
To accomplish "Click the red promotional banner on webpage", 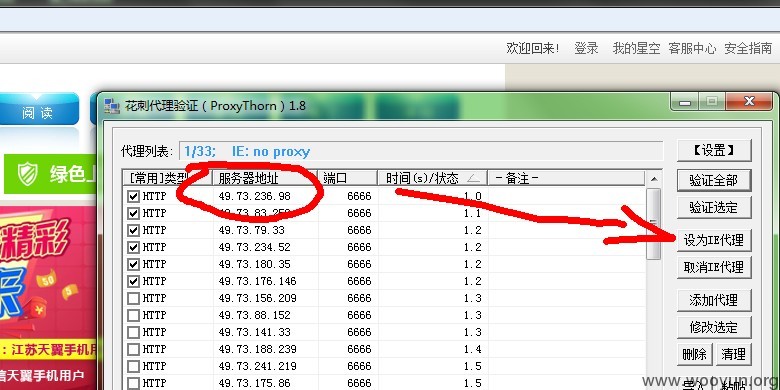I will tap(48, 297).
